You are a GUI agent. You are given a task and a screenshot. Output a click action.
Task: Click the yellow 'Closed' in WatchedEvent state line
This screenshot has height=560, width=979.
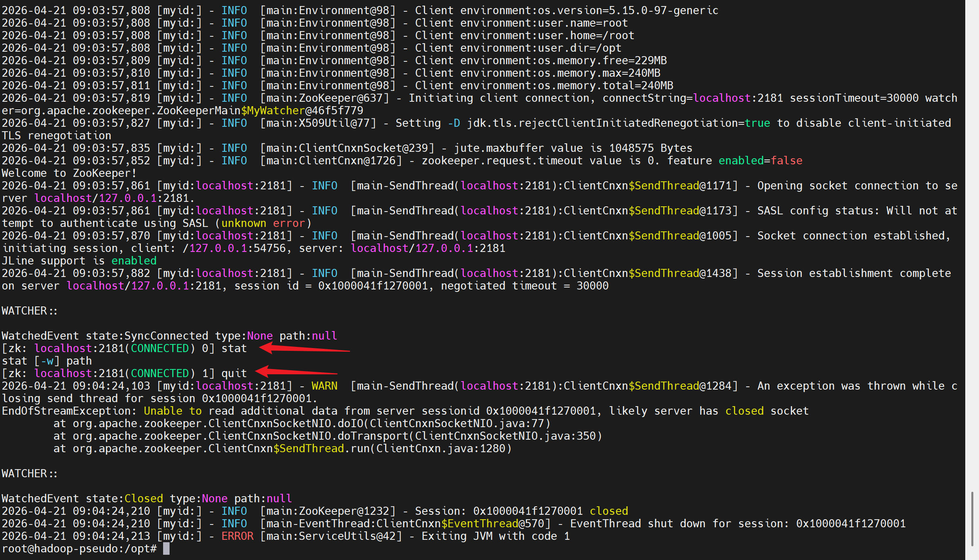tap(143, 499)
